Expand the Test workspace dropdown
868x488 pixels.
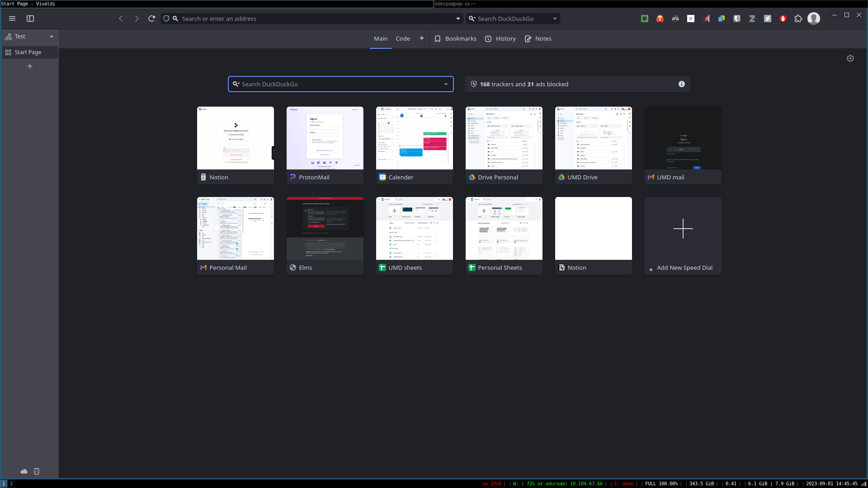pyautogui.click(x=52, y=37)
